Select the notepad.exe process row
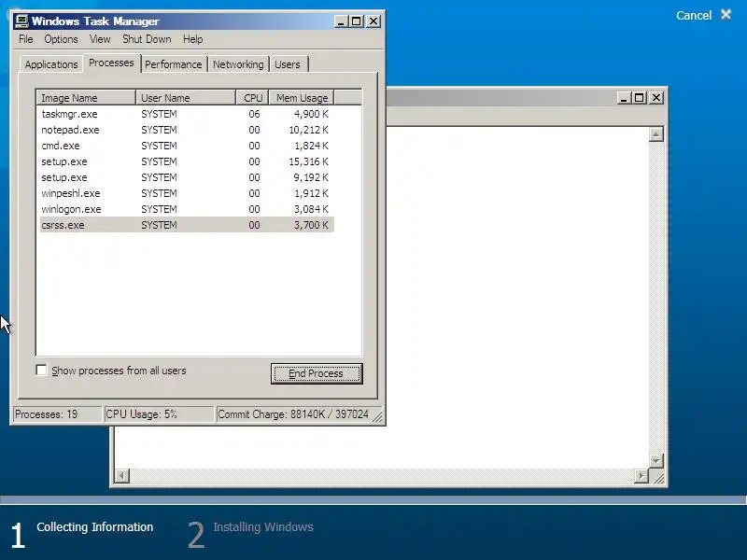 187,130
